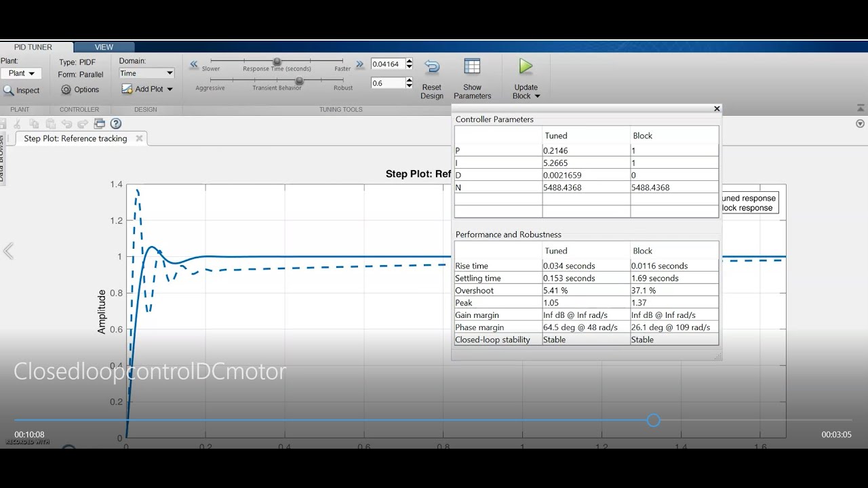The width and height of the screenshot is (868, 488).
Task: Click the slower response double-arrow
Action: click(194, 64)
